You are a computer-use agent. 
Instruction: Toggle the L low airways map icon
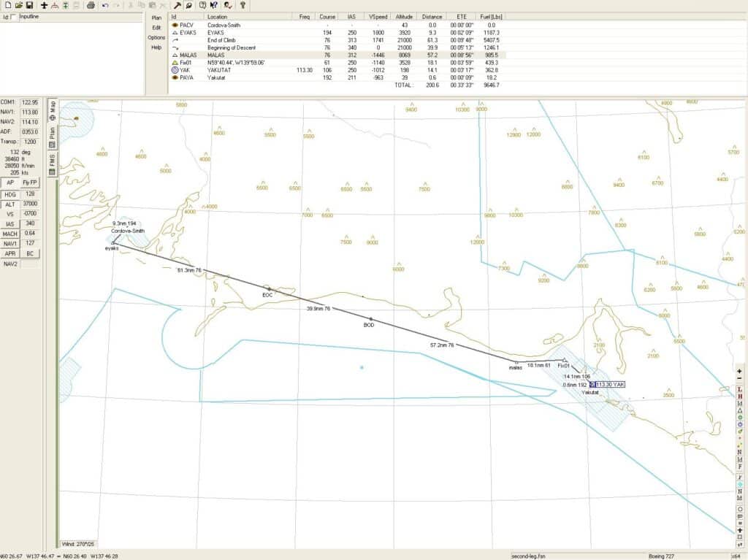741,390
